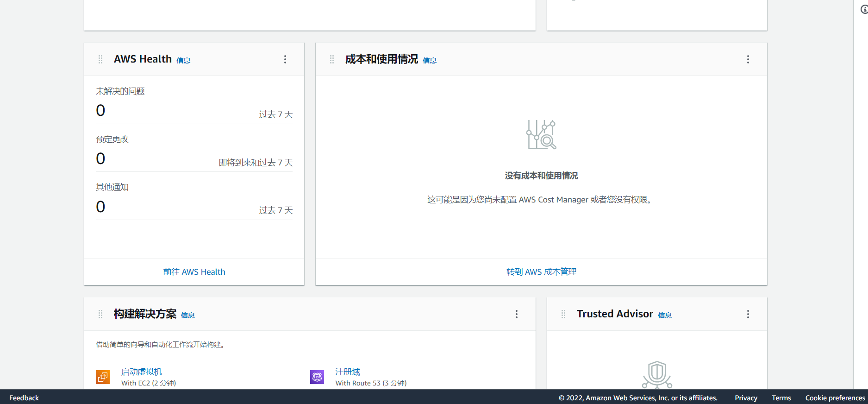
Task: Open 信息 link next to AWS Health
Action: (x=183, y=60)
